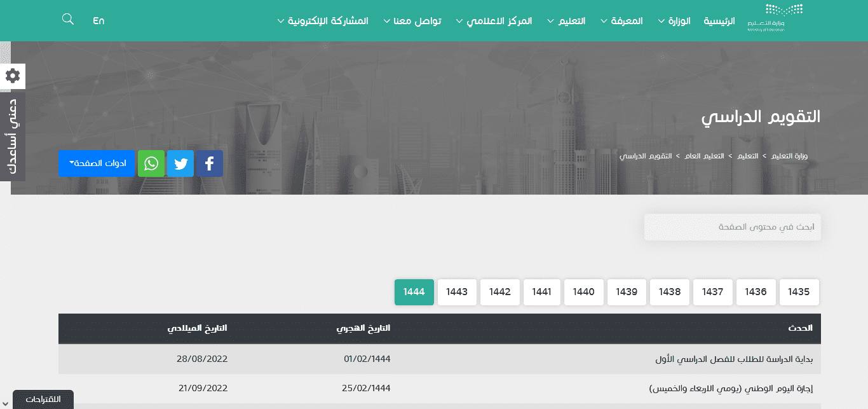868x409 pixels.
Task: Open the ادوات الصفحة dropdown button
Action: click(97, 163)
